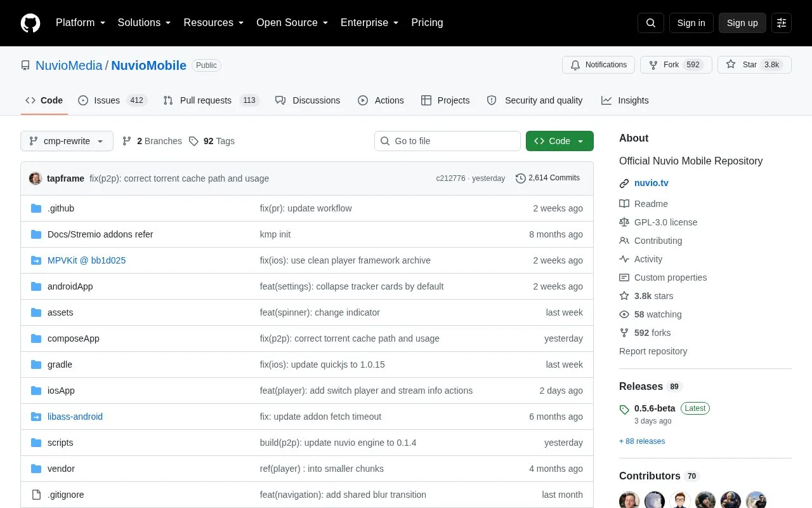This screenshot has width=812, height=508.
Task: Click the MPVKit submodule icon
Action: (x=36, y=260)
